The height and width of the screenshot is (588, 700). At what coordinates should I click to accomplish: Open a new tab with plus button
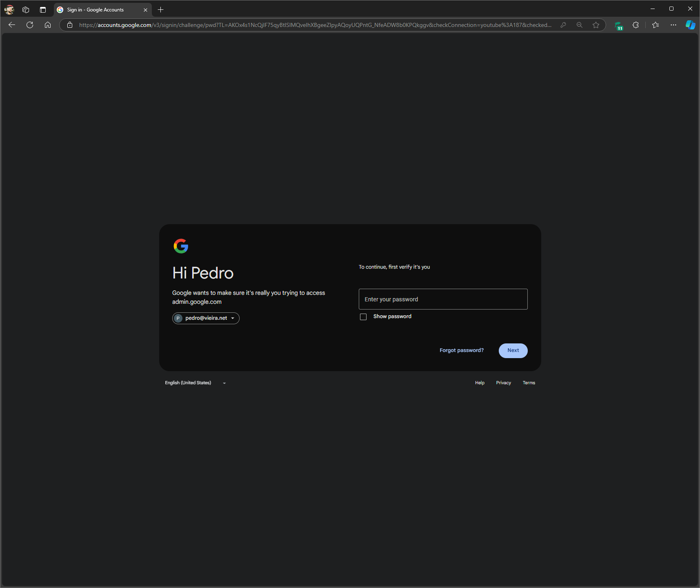tap(160, 9)
